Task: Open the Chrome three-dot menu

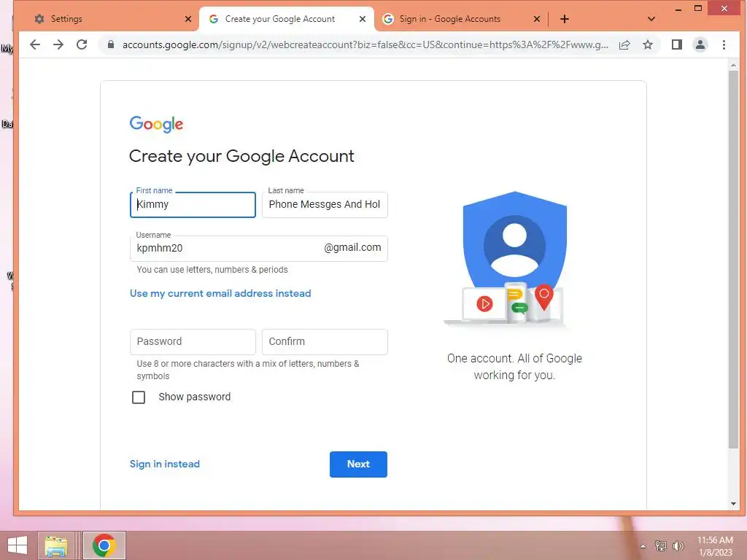Action: coord(724,44)
